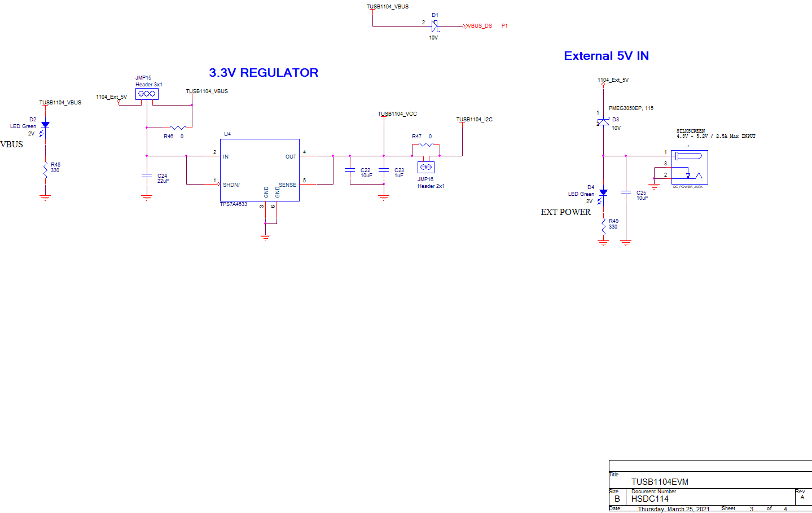Image resolution: width=812 pixels, height=513 pixels.
Task: Select the C24 22uF capacitor symbol
Action: click(147, 175)
